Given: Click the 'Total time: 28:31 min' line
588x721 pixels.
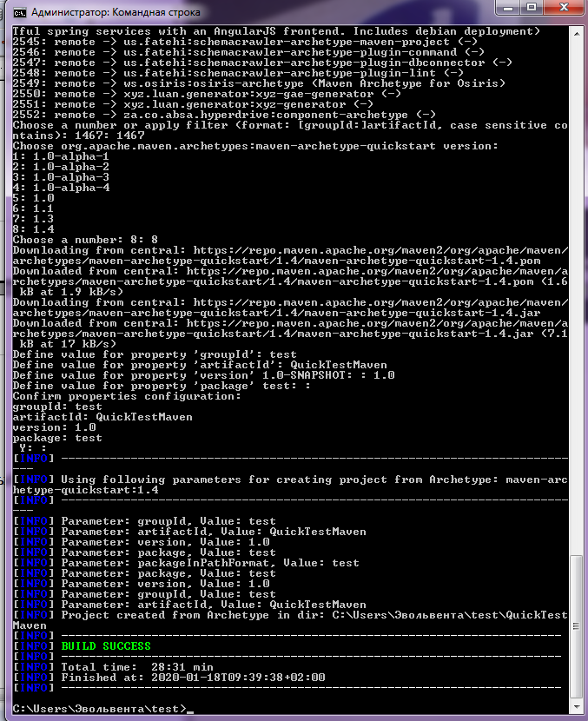Looking at the screenshot, I should (137, 667).
